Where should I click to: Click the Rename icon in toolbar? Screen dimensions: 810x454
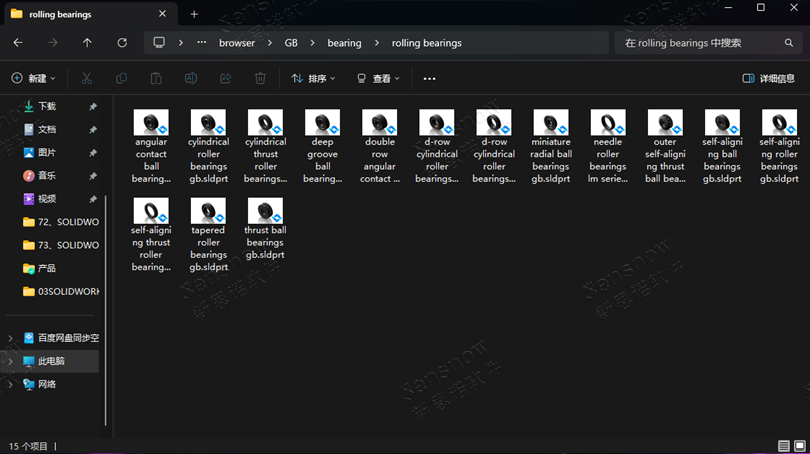pyautogui.click(x=191, y=78)
